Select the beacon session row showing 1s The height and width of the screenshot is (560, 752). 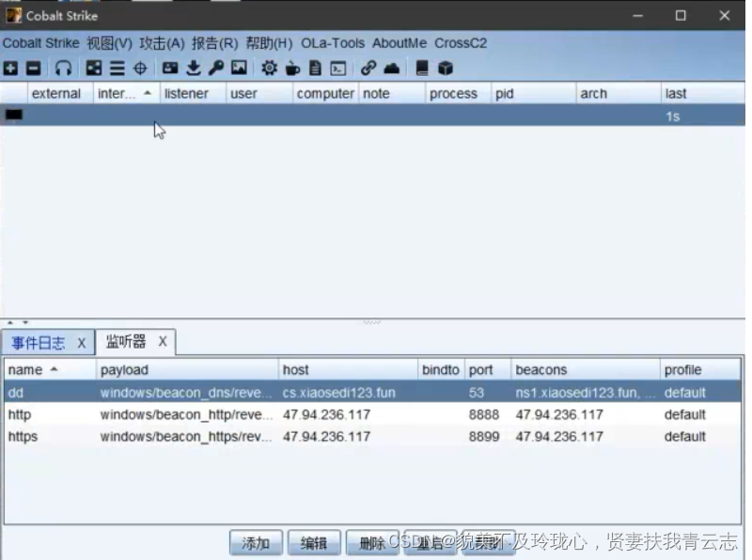coord(372,115)
